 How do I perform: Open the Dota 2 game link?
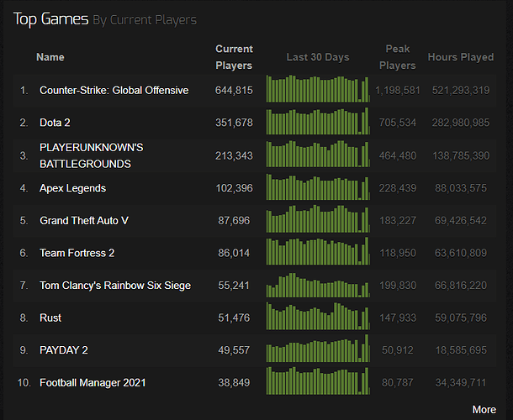pyautogui.click(x=55, y=123)
